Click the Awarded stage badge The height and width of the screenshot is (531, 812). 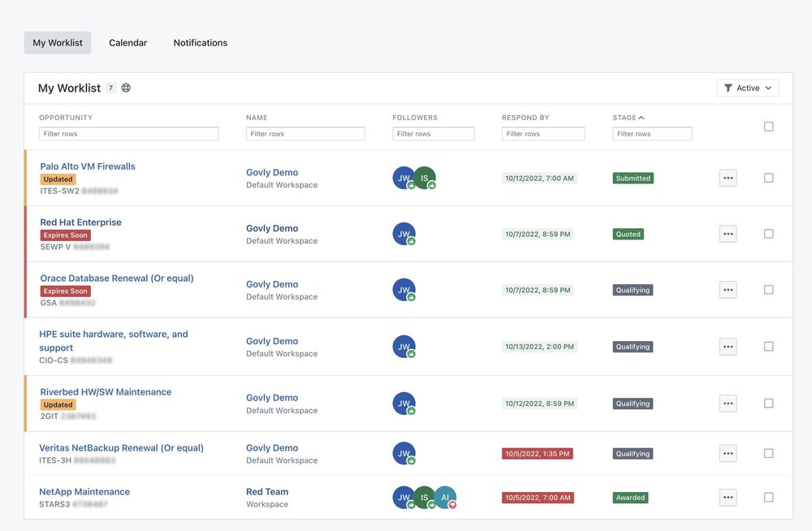[630, 498]
